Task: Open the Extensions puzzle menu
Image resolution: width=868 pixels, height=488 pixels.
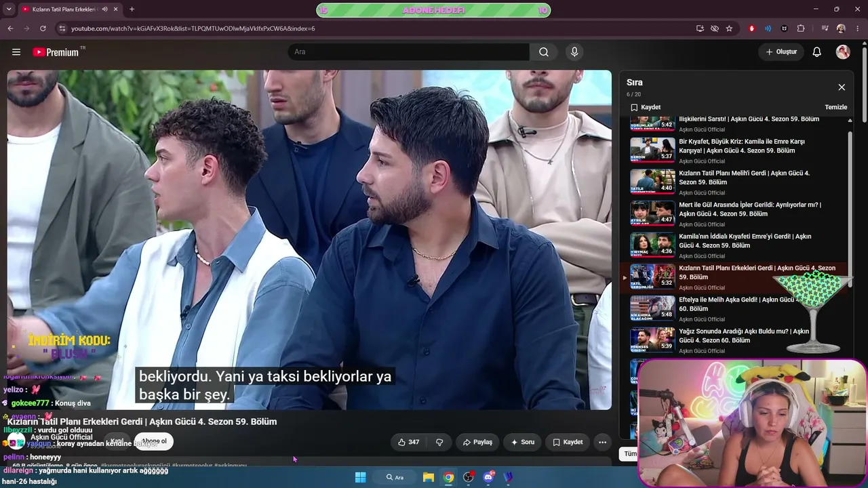Action: coord(801,28)
